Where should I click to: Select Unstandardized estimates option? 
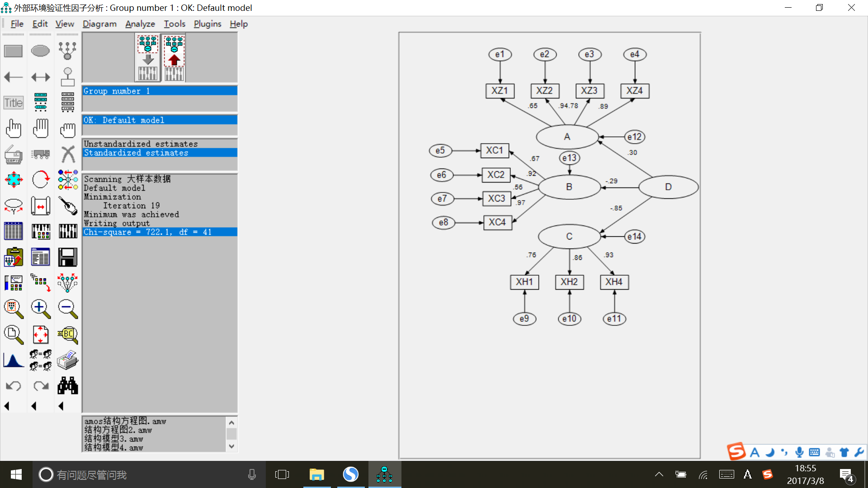point(141,144)
